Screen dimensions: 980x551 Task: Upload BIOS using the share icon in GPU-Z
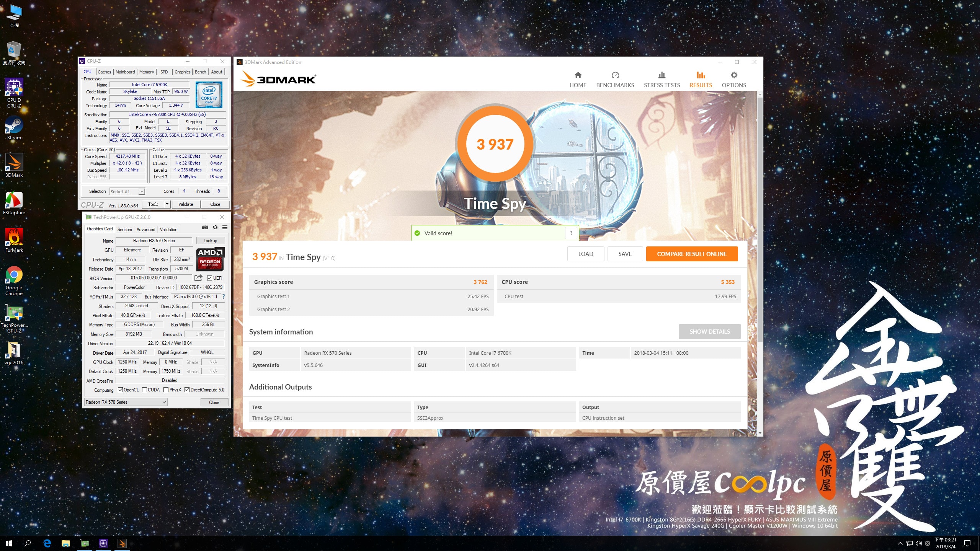(198, 278)
